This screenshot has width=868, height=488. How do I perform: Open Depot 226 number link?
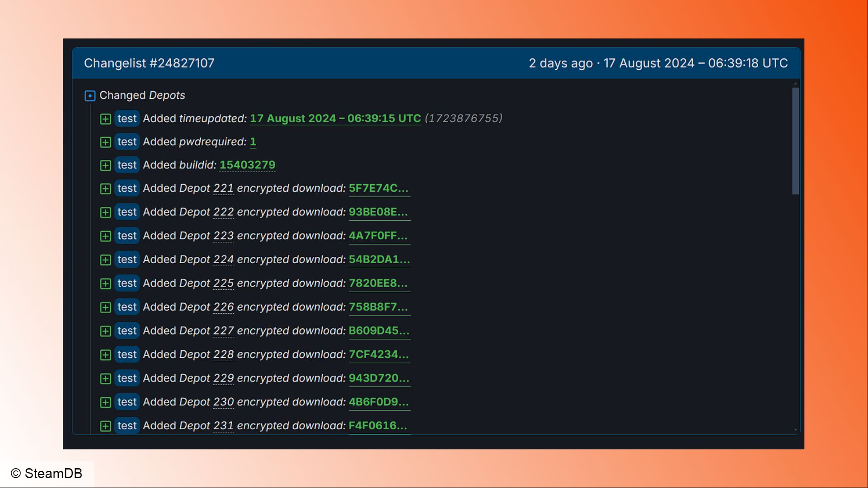click(223, 307)
